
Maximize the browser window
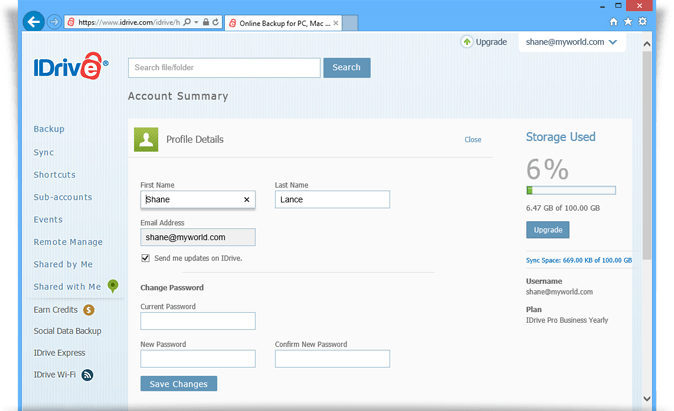(618, 6)
